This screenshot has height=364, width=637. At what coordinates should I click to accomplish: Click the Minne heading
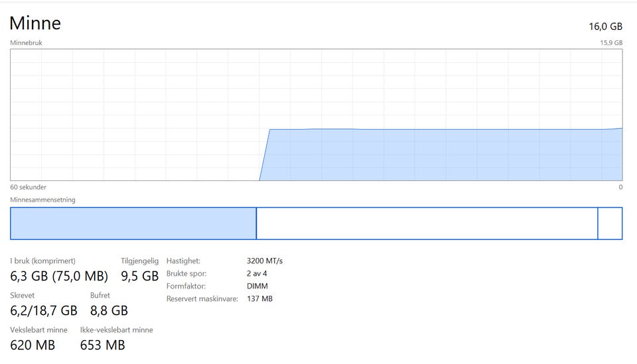click(35, 23)
